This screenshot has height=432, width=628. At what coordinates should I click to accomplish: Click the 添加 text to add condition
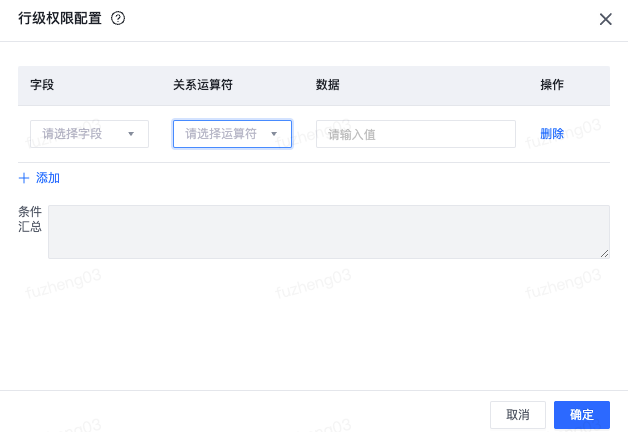pos(48,178)
